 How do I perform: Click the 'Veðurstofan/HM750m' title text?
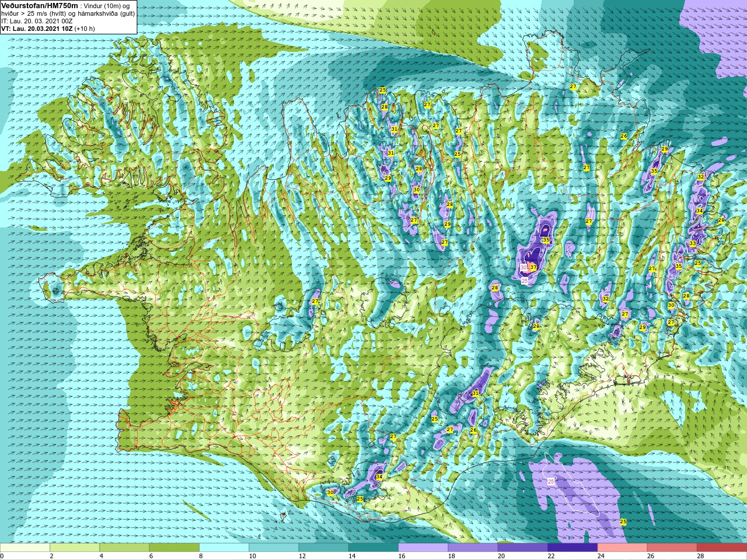click(40, 5)
